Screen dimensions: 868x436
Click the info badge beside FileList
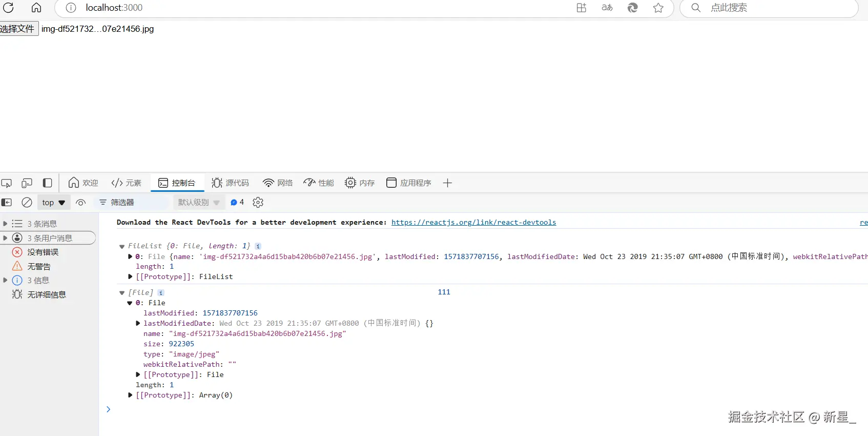click(x=258, y=246)
